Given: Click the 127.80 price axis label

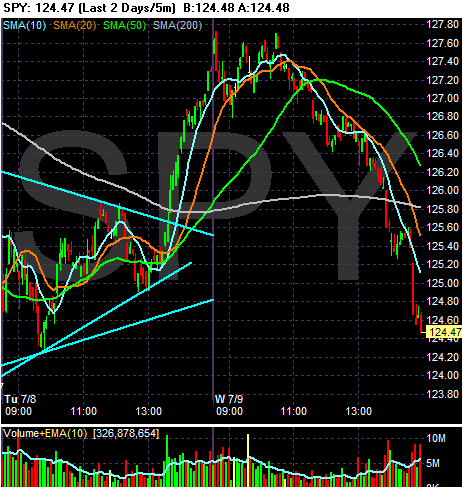Looking at the screenshot, I should click(x=442, y=24).
